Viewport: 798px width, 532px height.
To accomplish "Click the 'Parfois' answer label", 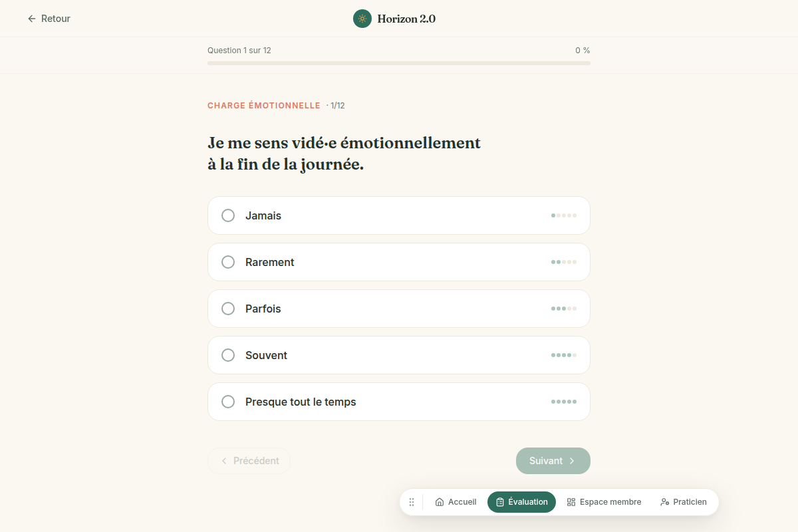I will click(263, 309).
